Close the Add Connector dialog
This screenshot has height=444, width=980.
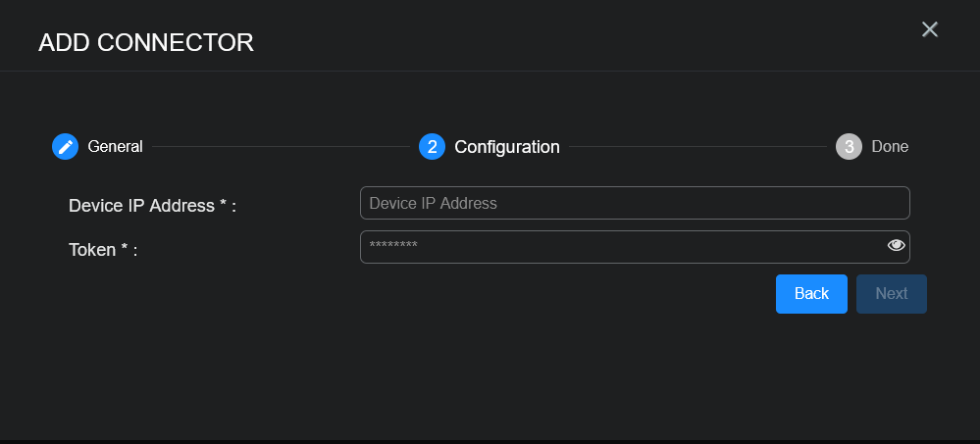[x=930, y=29]
